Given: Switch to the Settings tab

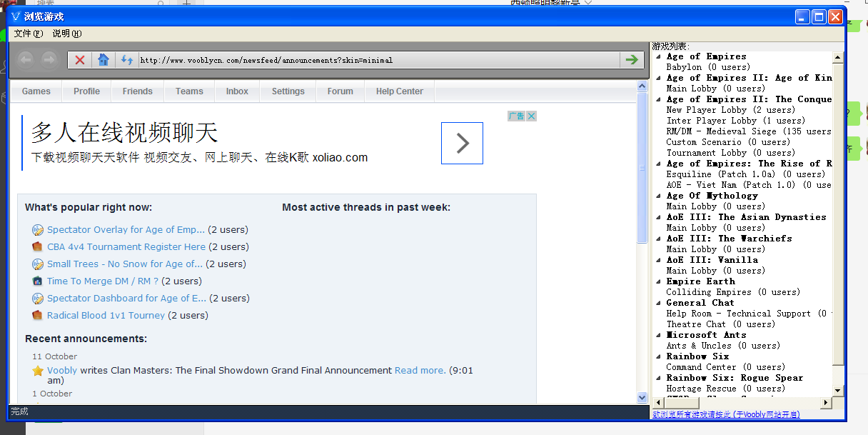Looking at the screenshot, I should click(288, 91).
